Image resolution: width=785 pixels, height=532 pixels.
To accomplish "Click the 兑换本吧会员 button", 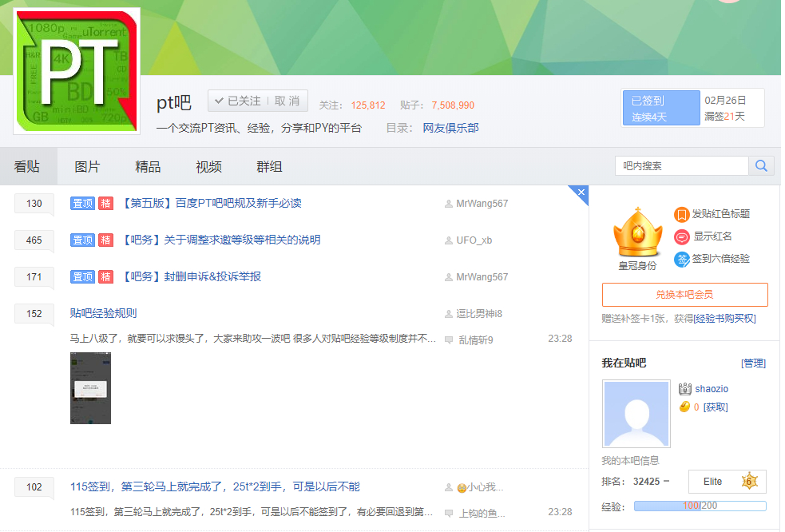I will coord(685,295).
